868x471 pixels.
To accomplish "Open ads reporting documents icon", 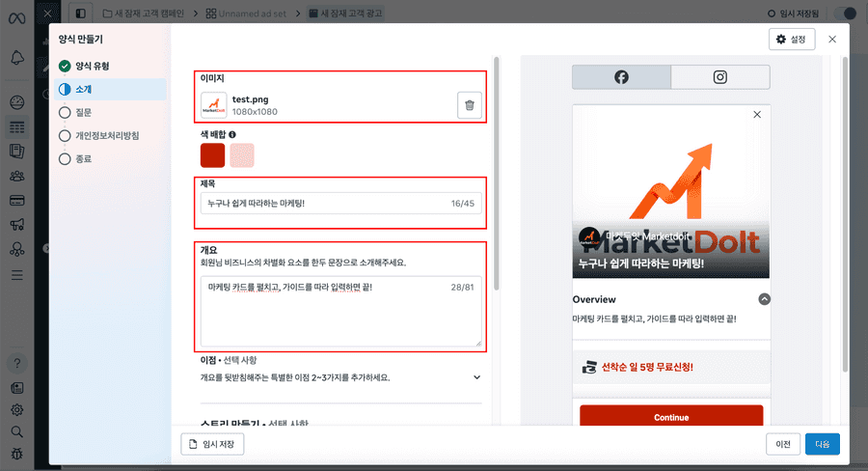I will (17, 152).
